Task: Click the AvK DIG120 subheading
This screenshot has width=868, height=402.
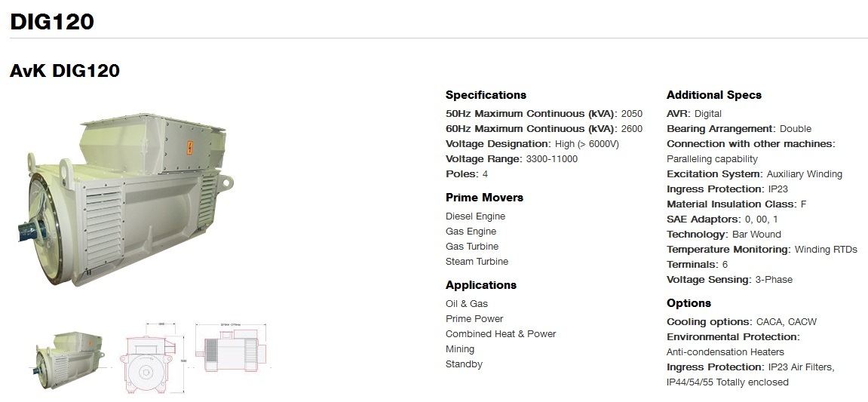Action: tap(65, 71)
